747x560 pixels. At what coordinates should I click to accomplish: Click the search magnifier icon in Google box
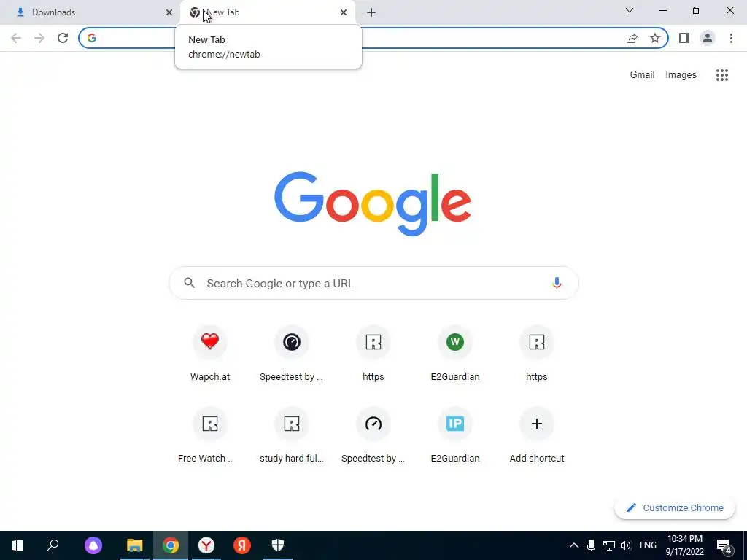[x=189, y=283]
